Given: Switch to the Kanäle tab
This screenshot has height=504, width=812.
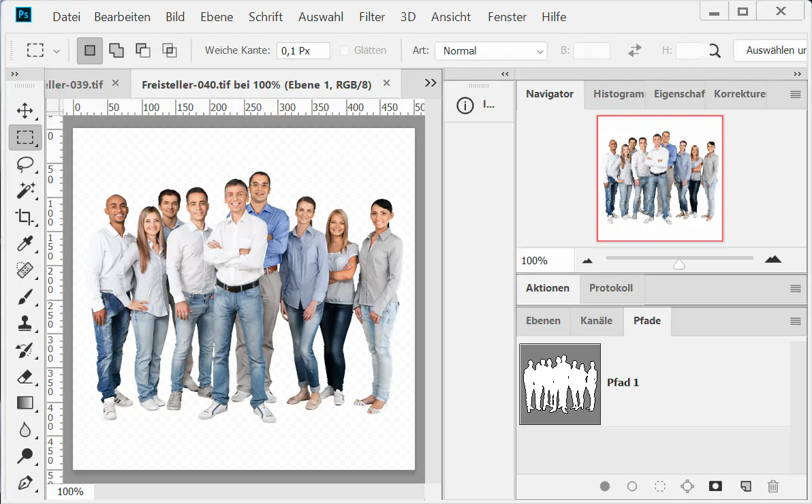Looking at the screenshot, I should 597,321.
